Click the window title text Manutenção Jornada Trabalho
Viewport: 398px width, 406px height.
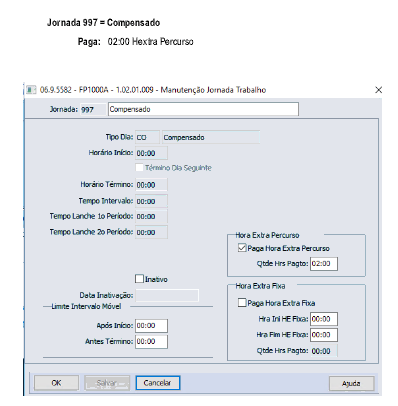coord(213,90)
